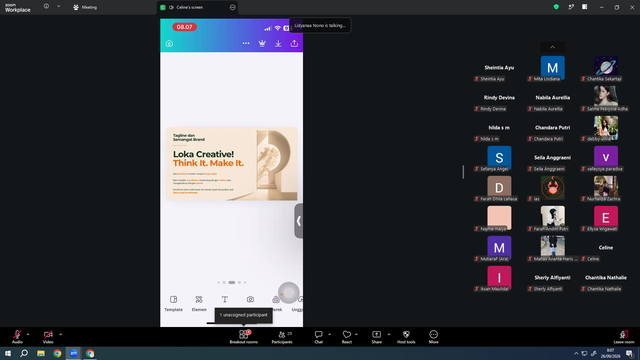Viewport: 640px width, 360px height.
Task: Click Zoom app icon in taskbar
Action: tap(74, 353)
